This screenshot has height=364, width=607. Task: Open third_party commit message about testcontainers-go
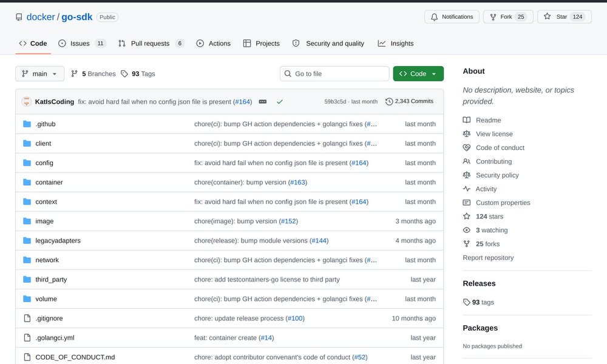point(266,279)
